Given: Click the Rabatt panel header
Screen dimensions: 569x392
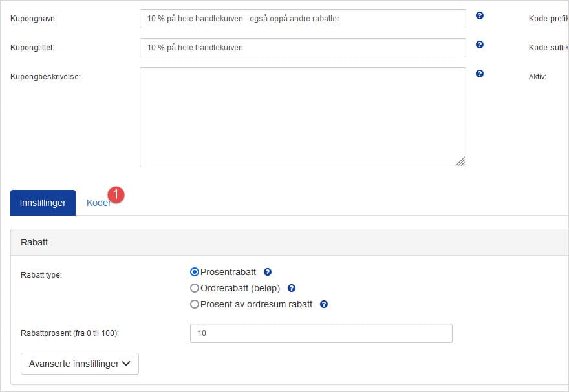Looking at the screenshot, I should pyautogui.click(x=290, y=242).
